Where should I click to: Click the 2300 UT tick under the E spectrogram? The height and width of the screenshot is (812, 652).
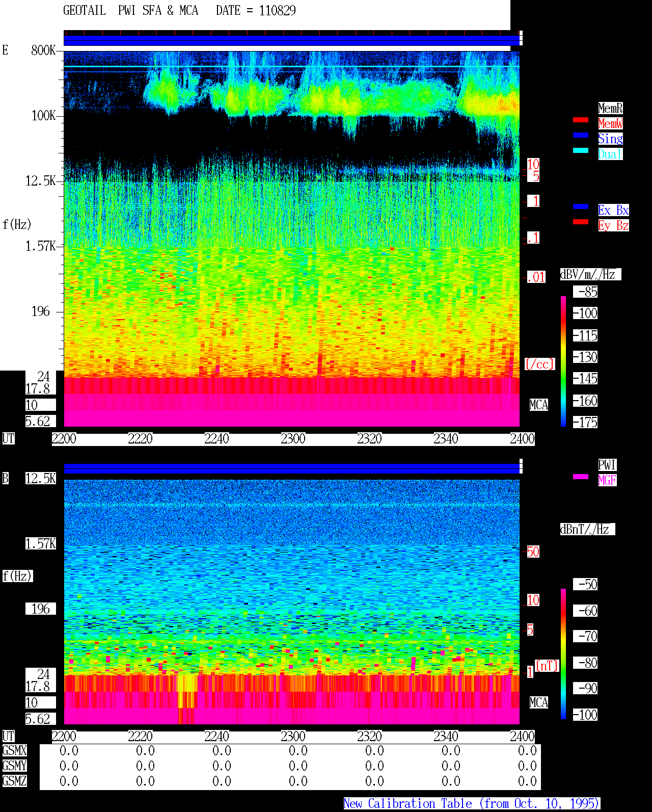[x=293, y=439]
